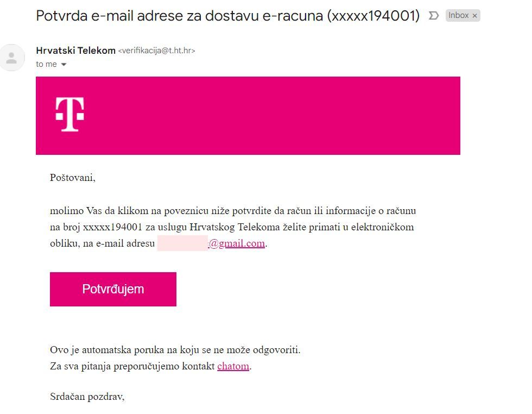Click the verifikacija@t.ht.hr sender address
The image size is (532, 414).
tap(156, 51)
